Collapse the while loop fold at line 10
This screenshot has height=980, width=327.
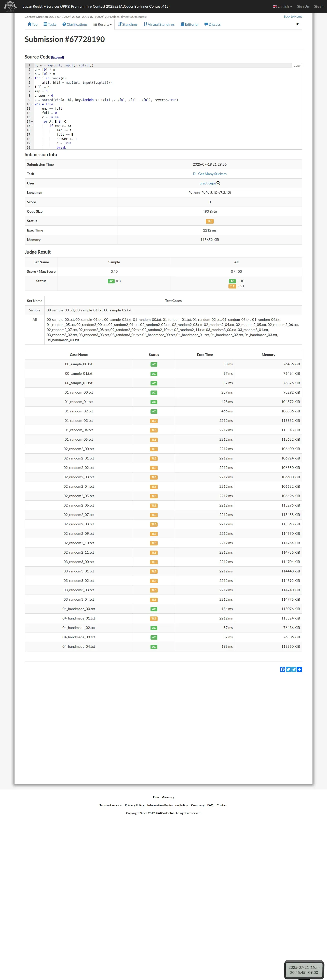pyautogui.click(x=32, y=104)
